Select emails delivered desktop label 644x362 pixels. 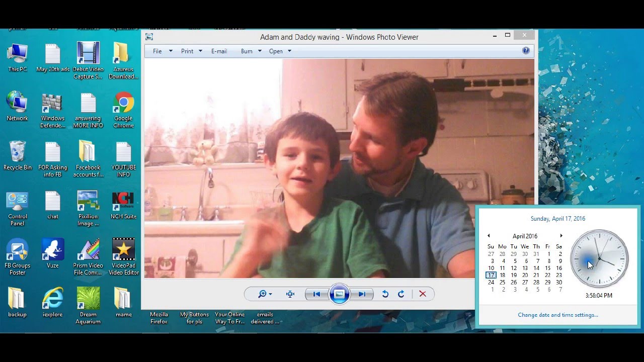[265, 318]
